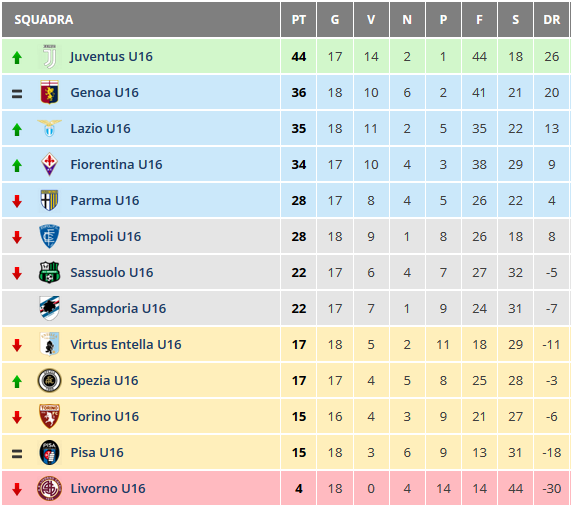Open the Pisa U16 team name link
Image resolution: width=571 pixels, height=506 pixels.
coord(97,452)
